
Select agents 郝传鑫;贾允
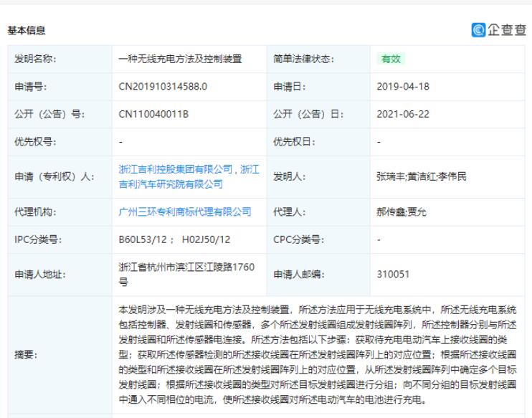(x=402, y=212)
